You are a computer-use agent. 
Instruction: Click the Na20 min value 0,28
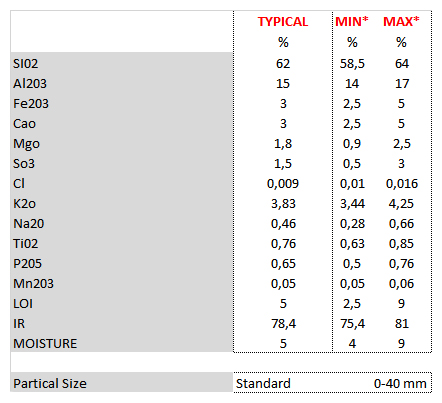coord(352,224)
